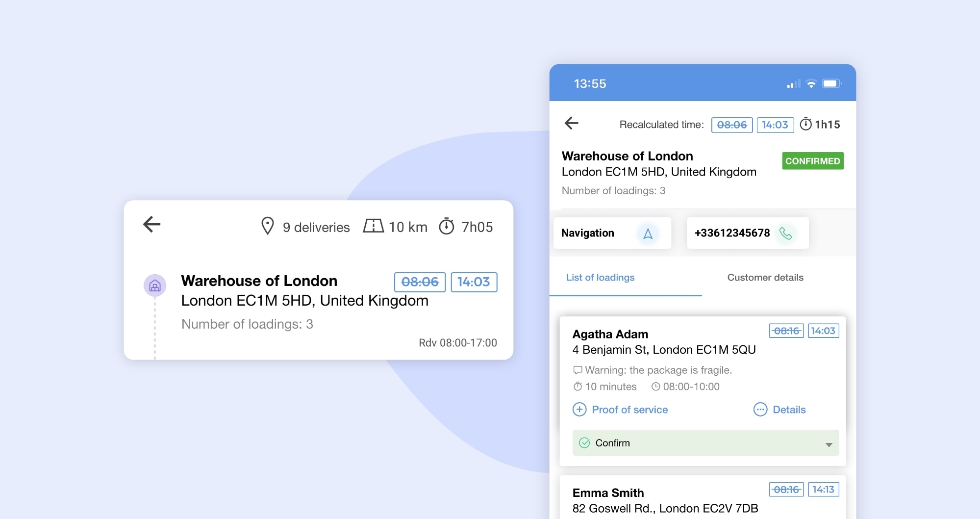Viewport: 980px width, 519px height.
Task: Toggle the Confirm check circle
Action: pyautogui.click(x=584, y=443)
